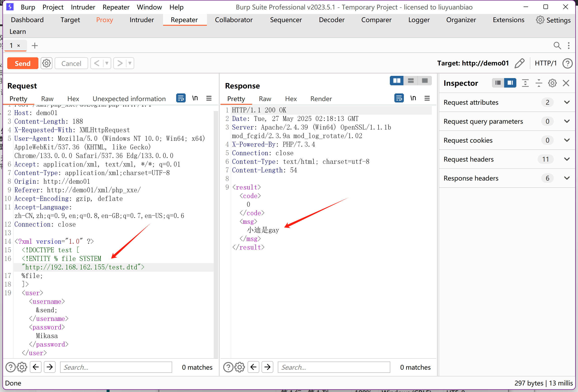This screenshot has width=578, height=392.
Task: Click the HTTP/1 protocol label
Action: (x=545, y=63)
